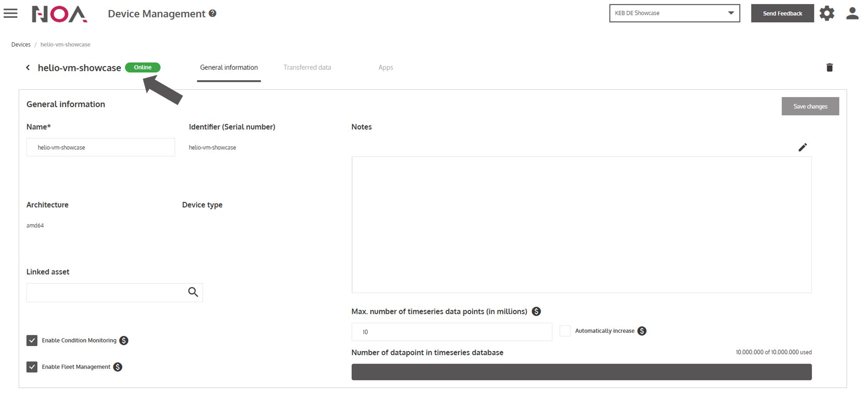Click the NOA logo
This screenshot has width=868, height=403.
coord(59,14)
